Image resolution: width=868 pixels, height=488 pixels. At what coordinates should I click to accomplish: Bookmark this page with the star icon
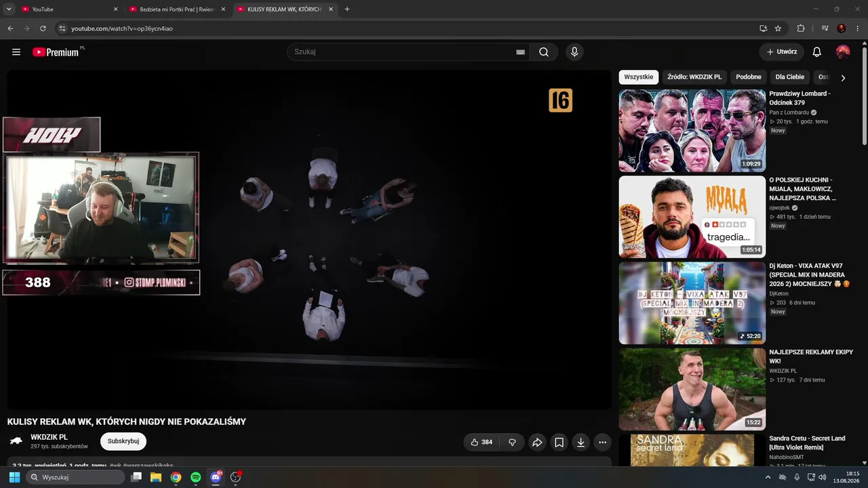[x=778, y=28]
